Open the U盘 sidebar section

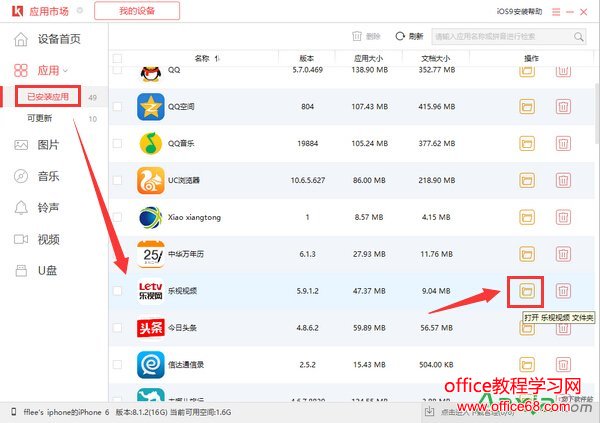tap(36, 271)
